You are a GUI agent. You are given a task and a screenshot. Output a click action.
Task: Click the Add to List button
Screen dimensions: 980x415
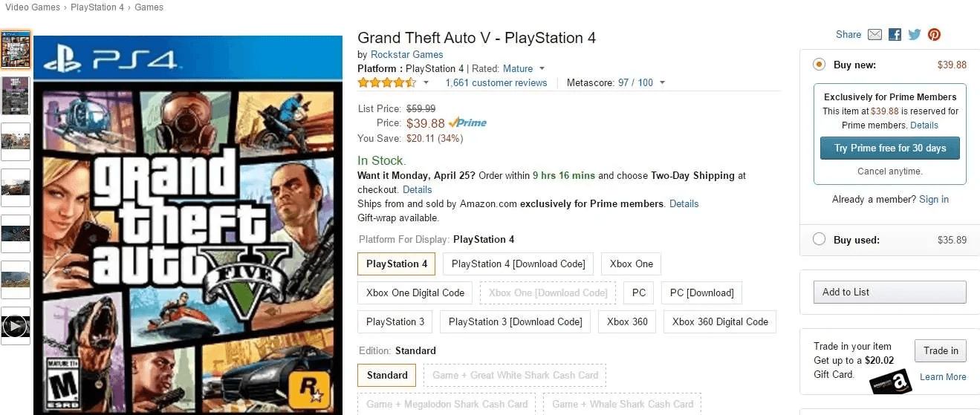click(889, 292)
